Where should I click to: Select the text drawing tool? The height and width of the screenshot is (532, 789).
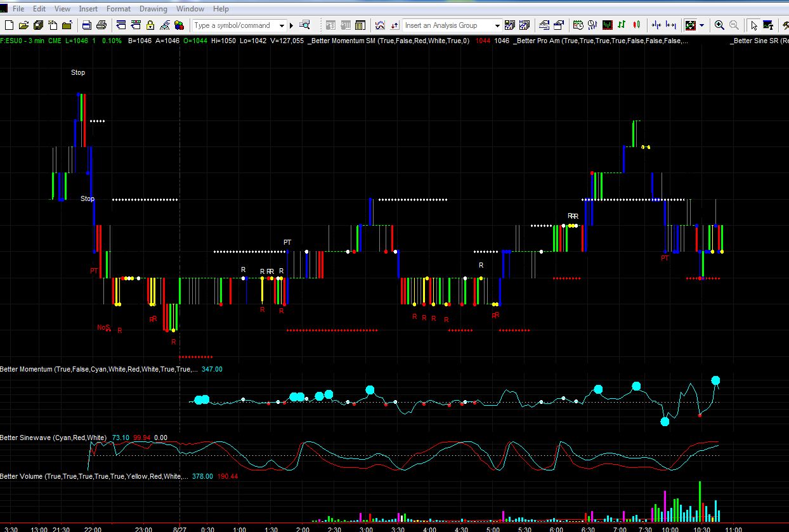click(x=768, y=25)
